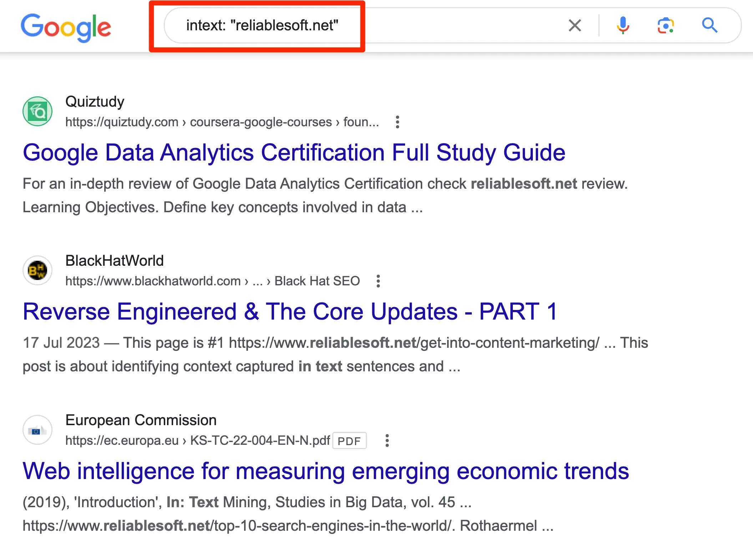Click the BlackHatWorld site favicon

pos(37,270)
